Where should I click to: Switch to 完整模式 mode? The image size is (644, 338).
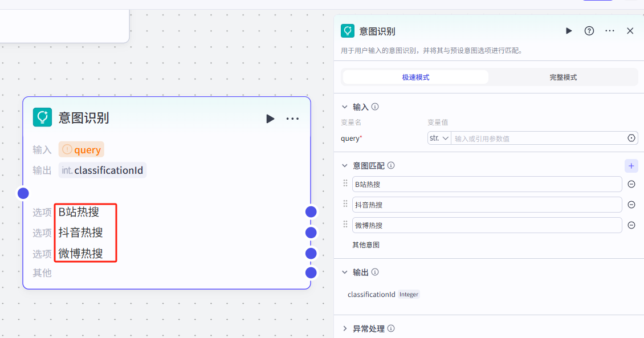pos(563,77)
